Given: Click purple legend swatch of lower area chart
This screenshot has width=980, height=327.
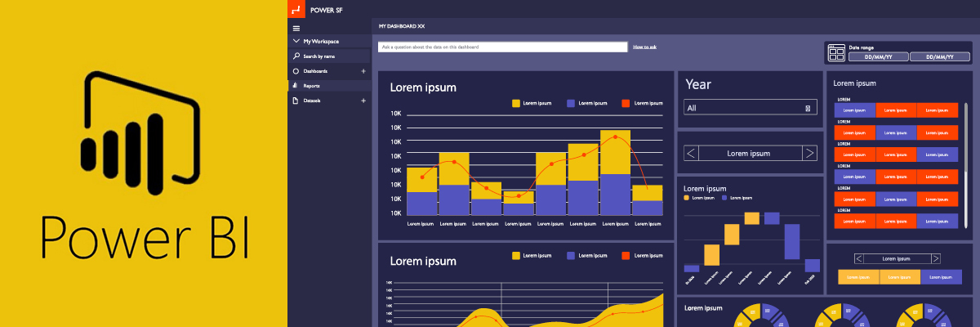Looking at the screenshot, I should (x=571, y=256).
